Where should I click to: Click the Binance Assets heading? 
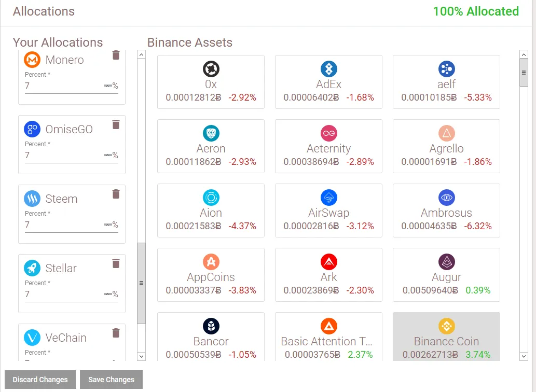coord(190,43)
